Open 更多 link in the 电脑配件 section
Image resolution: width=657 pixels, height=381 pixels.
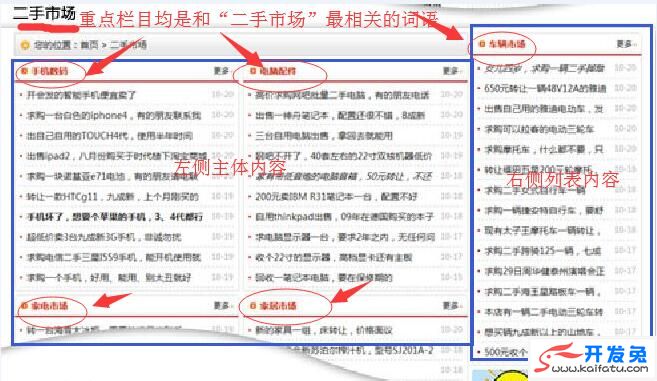tap(451, 71)
